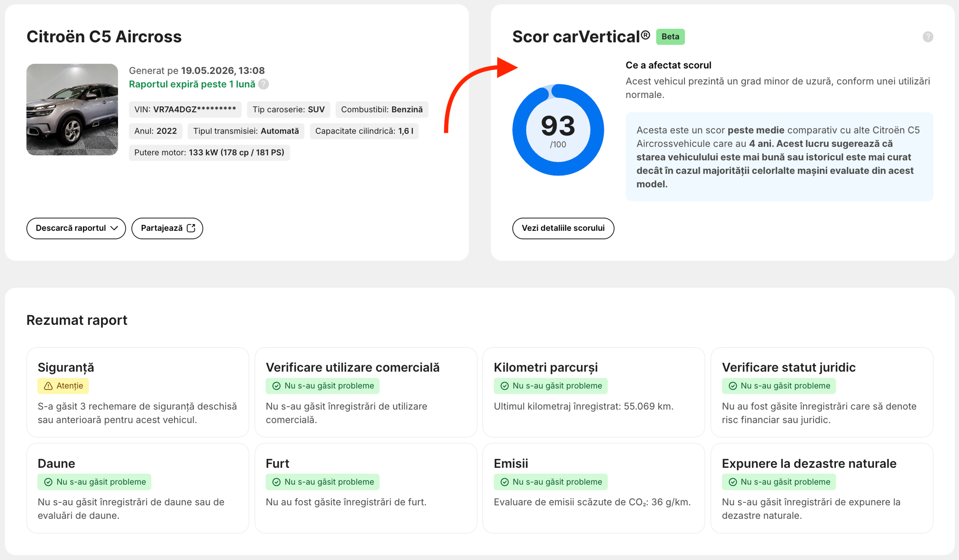Click the Tip caroserie: SUV chip

[288, 110]
